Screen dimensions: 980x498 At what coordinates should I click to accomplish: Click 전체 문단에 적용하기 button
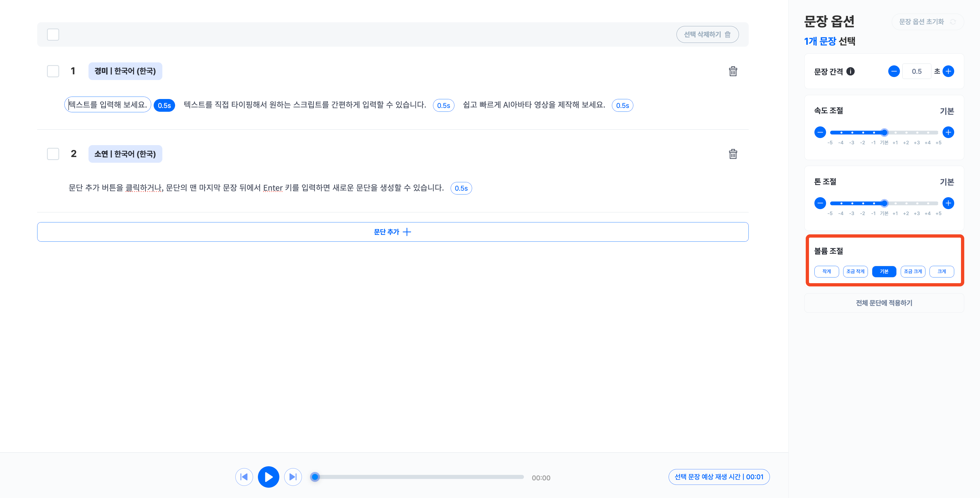[884, 303]
